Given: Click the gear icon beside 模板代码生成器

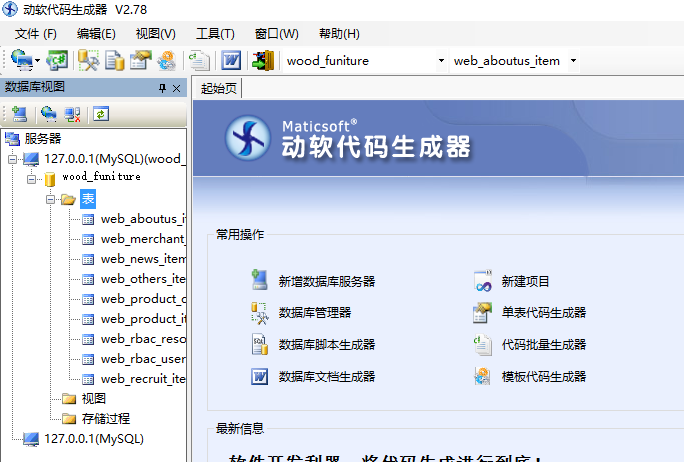Looking at the screenshot, I should [x=482, y=376].
